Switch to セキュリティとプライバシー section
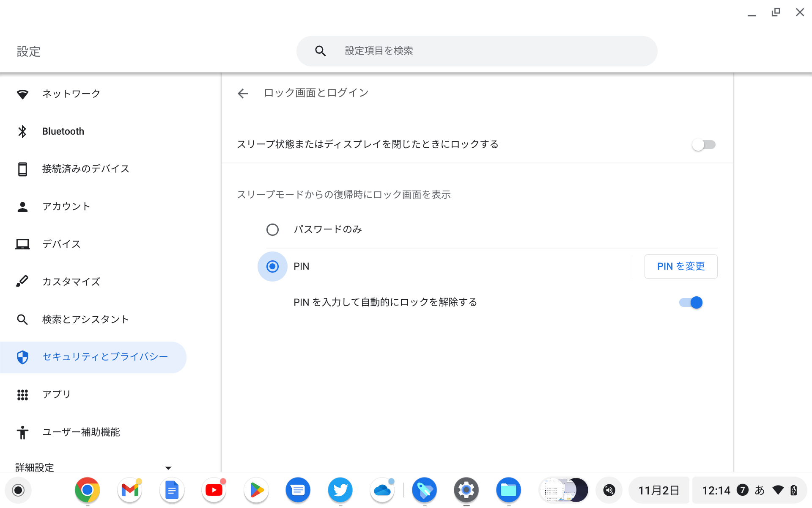812x508 pixels. click(104, 357)
